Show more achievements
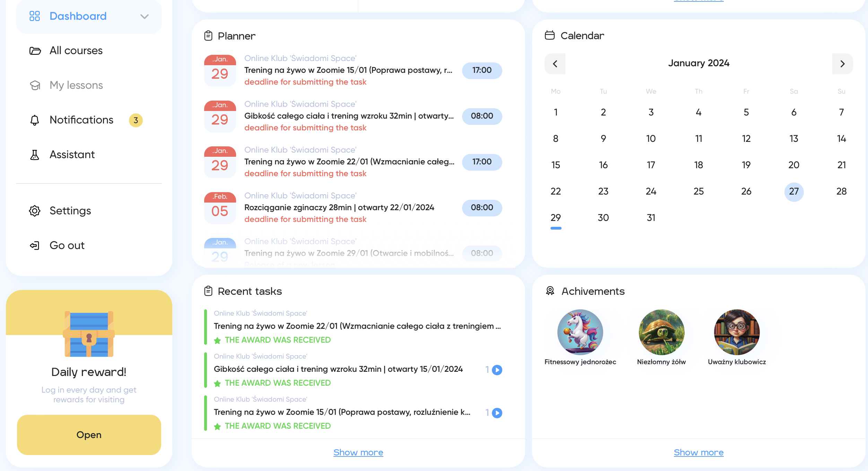The image size is (868, 471). click(x=698, y=452)
